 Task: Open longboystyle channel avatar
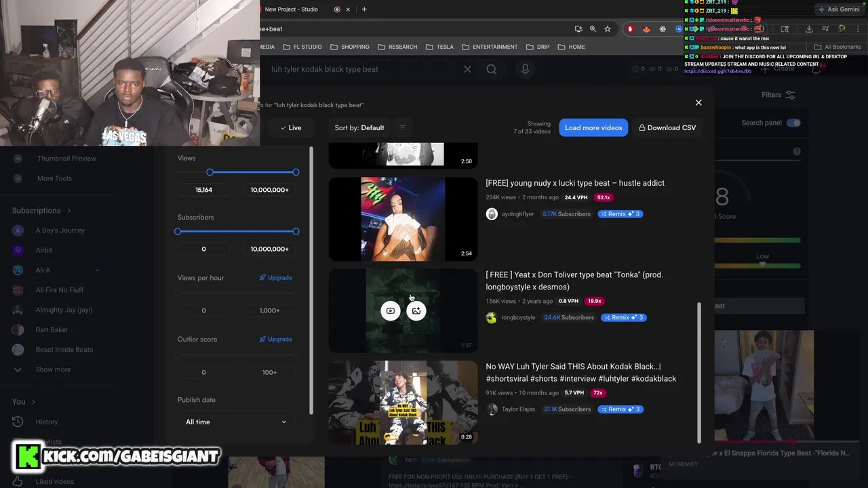pyautogui.click(x=492, y=317)
